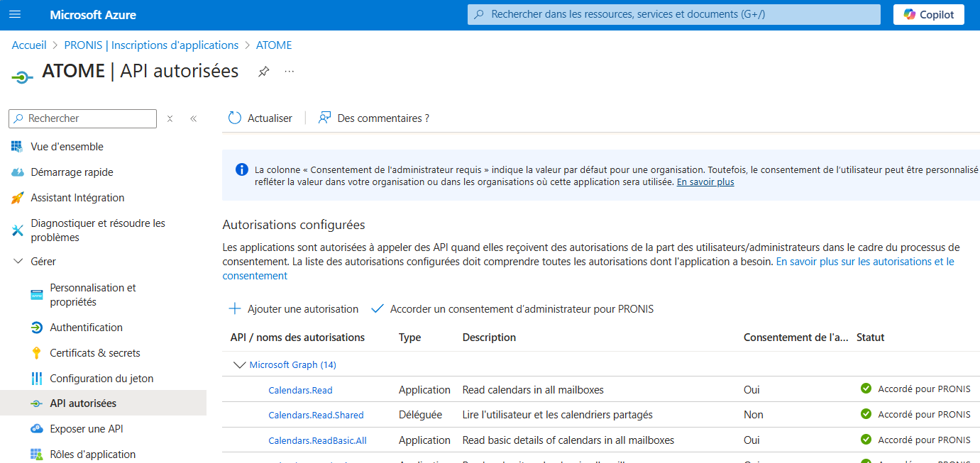980x463 pixels.
Task: Click the Autorisations configurées heading
Action: click(294, 225)
